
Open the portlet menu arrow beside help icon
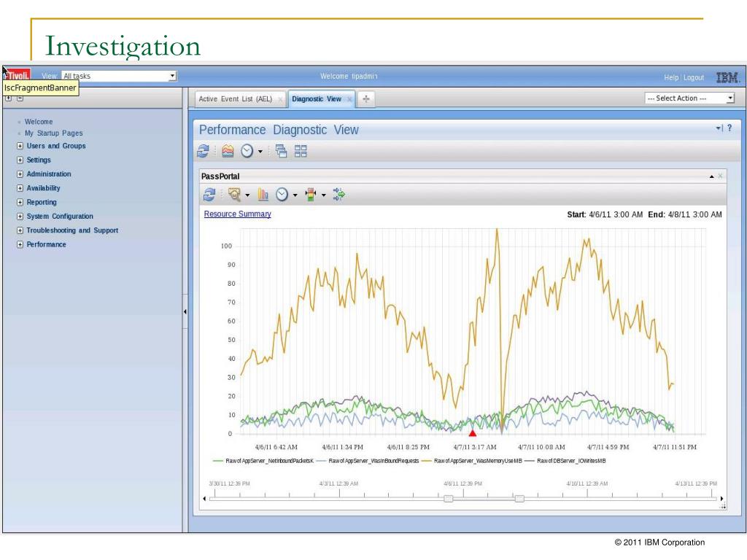tap(719, 128)
